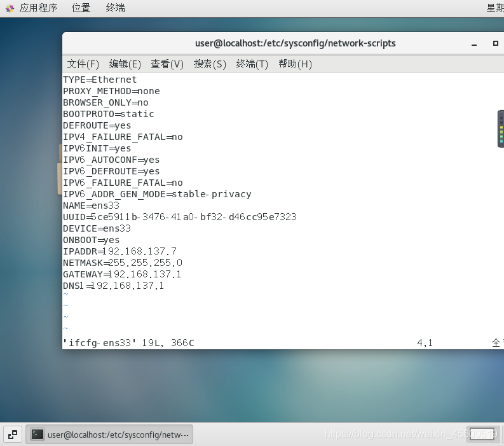Open the 应用程序 menu in top panel
The height and width of the screenshot is (446, 504).
(x=38, y=8)
